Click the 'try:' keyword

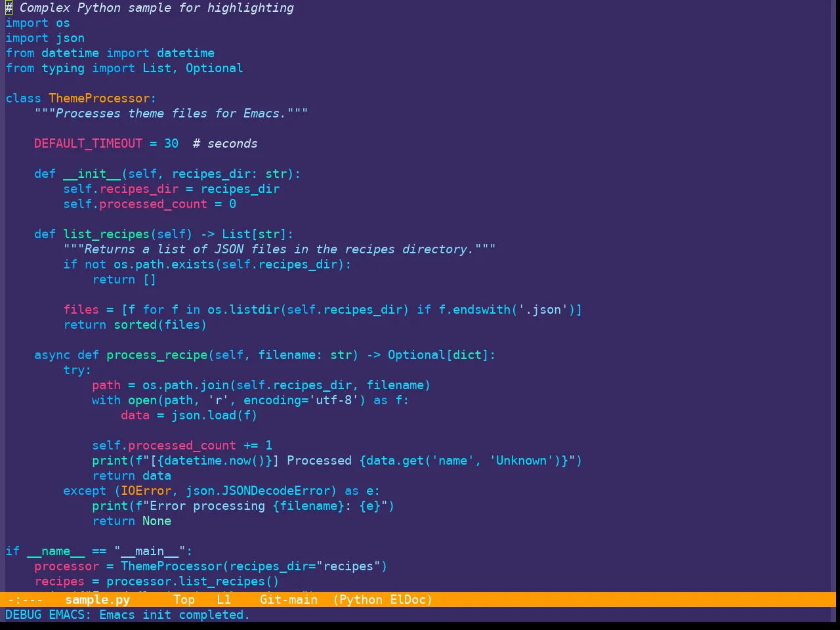77,370
